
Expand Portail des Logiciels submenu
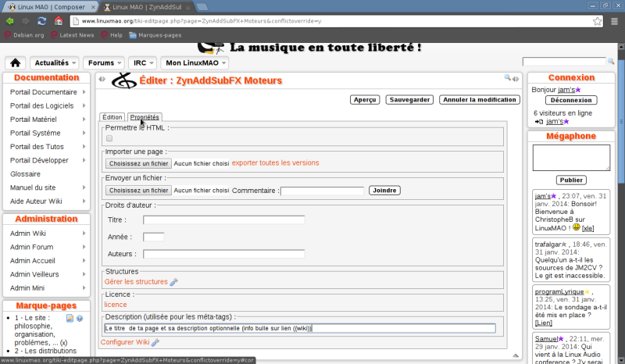tap(84, 105)
